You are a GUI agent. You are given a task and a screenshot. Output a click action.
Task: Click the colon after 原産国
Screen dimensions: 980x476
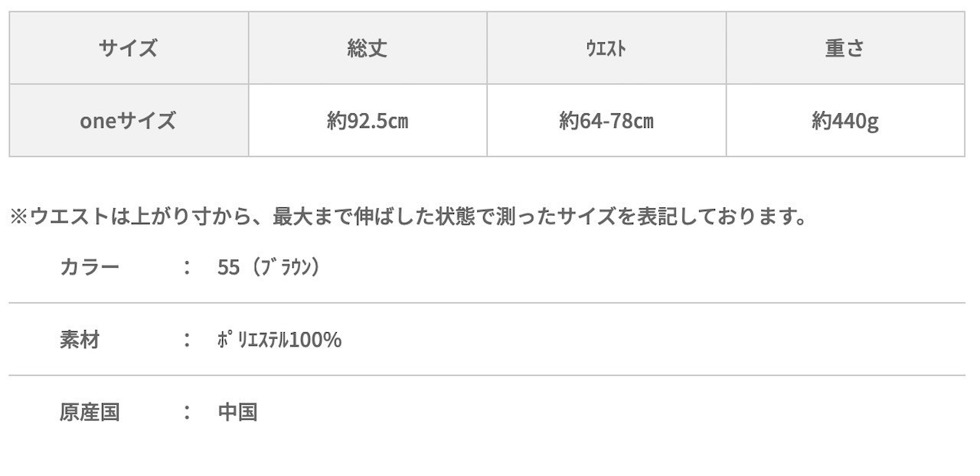tap(187, 412)
